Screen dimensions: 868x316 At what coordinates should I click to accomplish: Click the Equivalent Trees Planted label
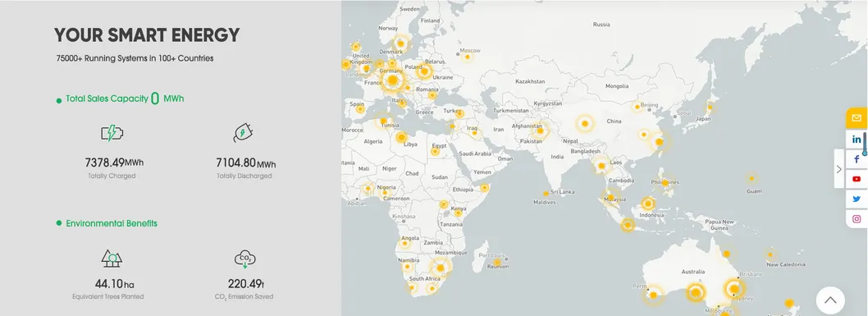click(x=108, y=296)
